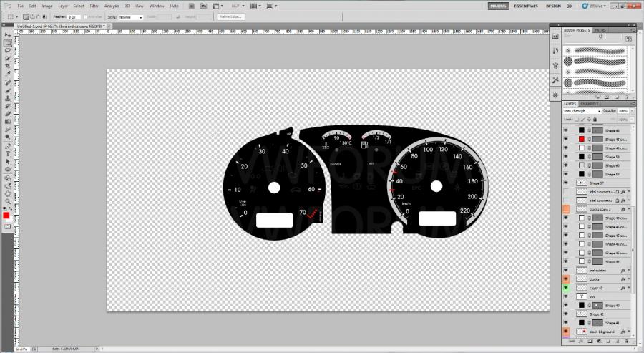Select the Rectangular Marquee tool
The image size is (644, 353).
(x=7, y=43)
